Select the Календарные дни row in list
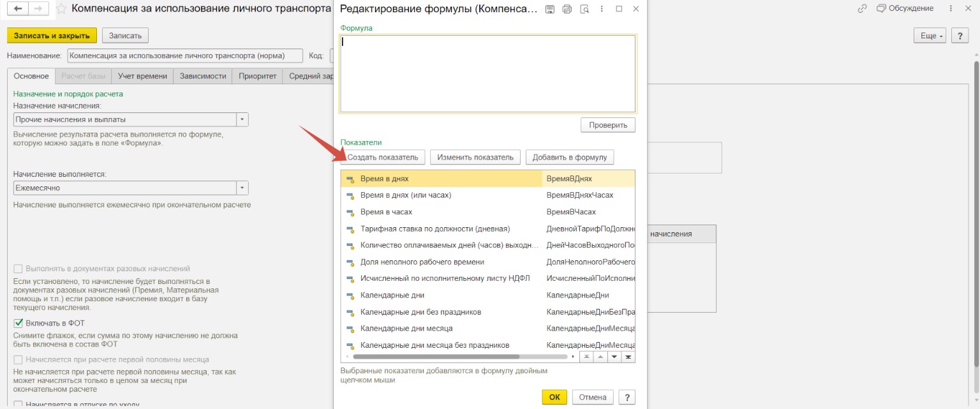The width and height of the screenshot is (980, 409). click(x=392, y=295)
